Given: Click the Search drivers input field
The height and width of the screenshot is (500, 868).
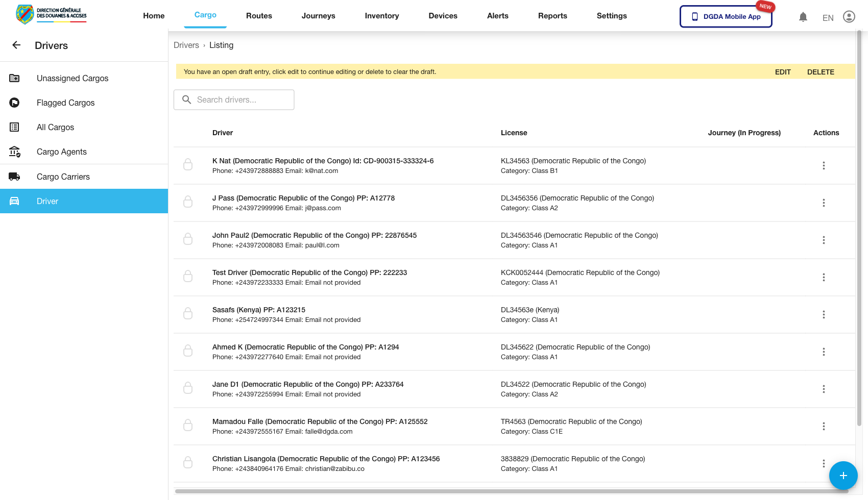Looking at the screenshot, I should tap(240, 100).
